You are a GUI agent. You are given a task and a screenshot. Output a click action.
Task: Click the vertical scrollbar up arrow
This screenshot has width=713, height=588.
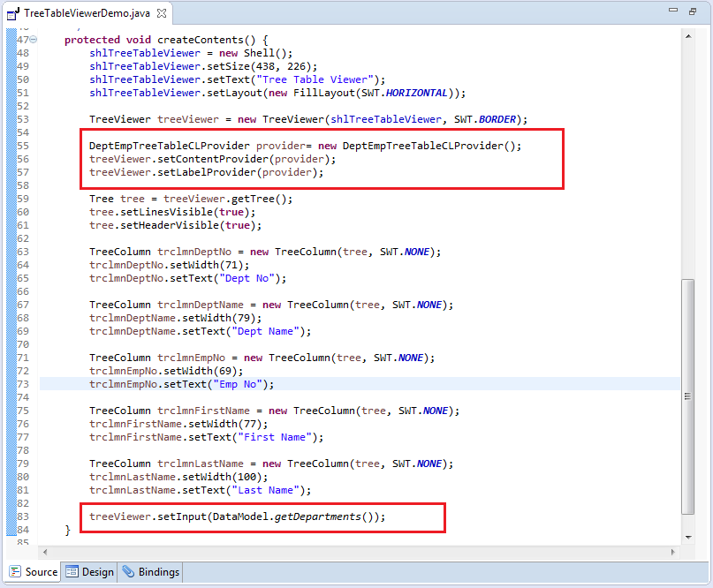[688, 36]
